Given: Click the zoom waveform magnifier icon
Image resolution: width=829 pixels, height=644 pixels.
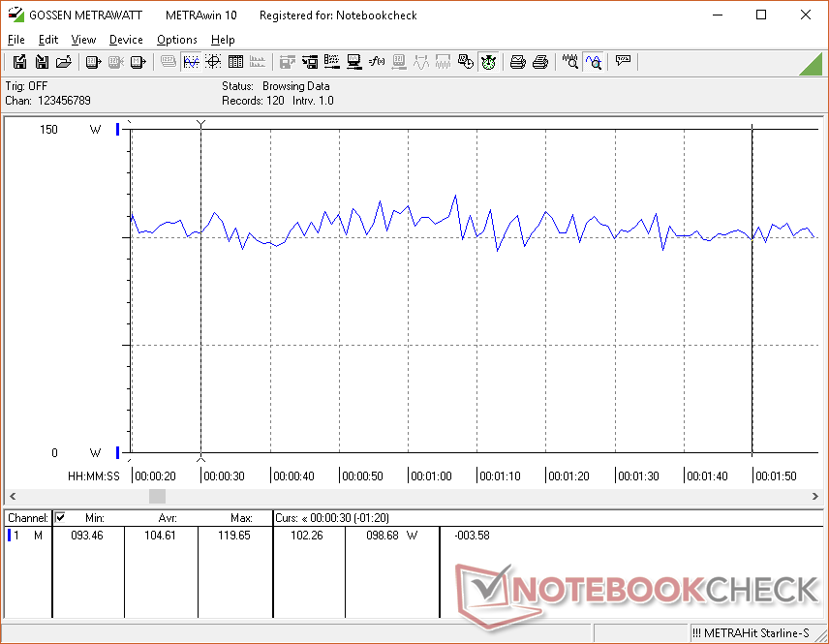Looking at the screenshot, I should [569, 62].
